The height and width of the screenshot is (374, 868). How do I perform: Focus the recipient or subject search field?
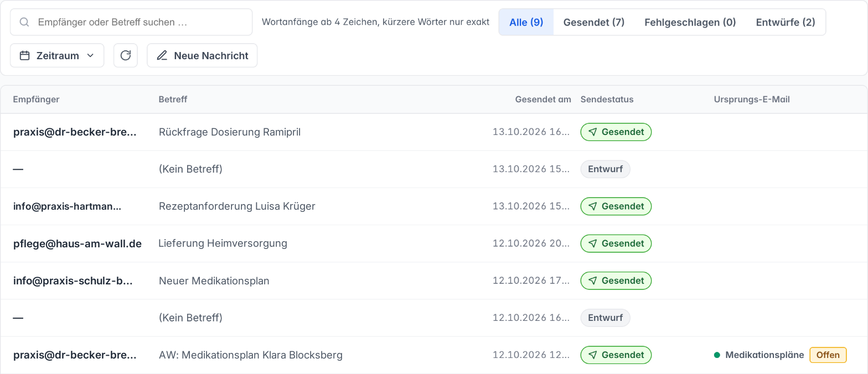pyautogui.click(x=131, y=22)
